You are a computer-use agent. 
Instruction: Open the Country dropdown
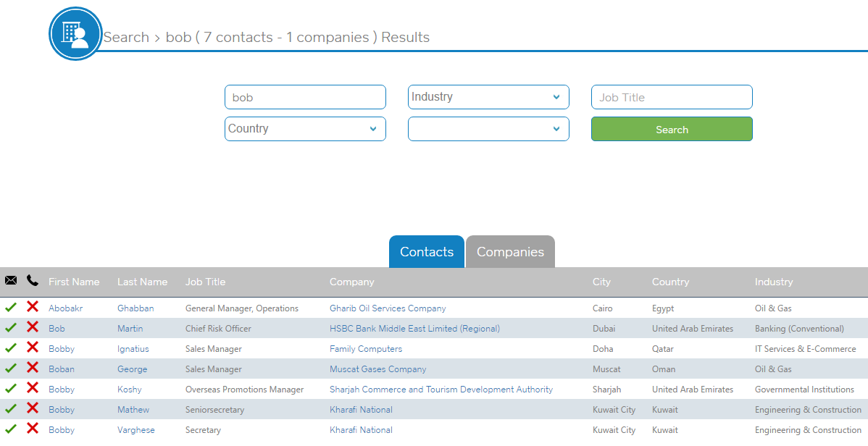click(305, 129)
